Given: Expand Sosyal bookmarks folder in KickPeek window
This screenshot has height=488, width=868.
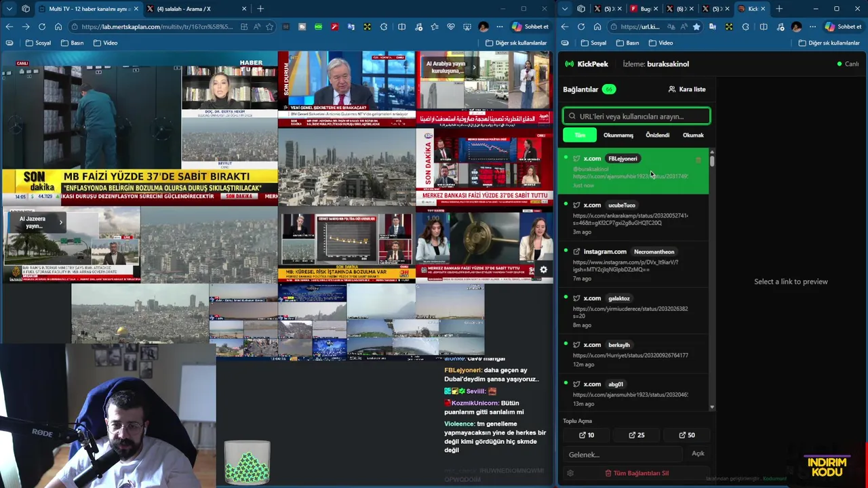Looking at the screenshot, I should (x=593, y=43).
